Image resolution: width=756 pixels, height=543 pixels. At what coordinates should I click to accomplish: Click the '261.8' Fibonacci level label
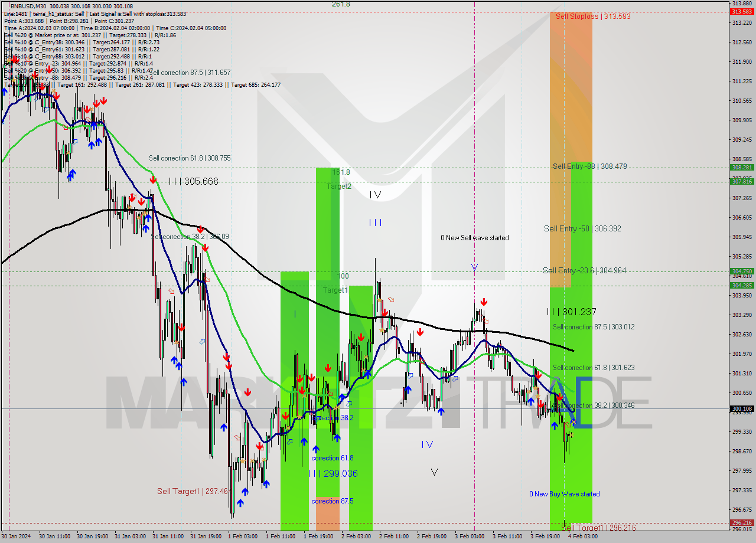(x=341, y=4)
